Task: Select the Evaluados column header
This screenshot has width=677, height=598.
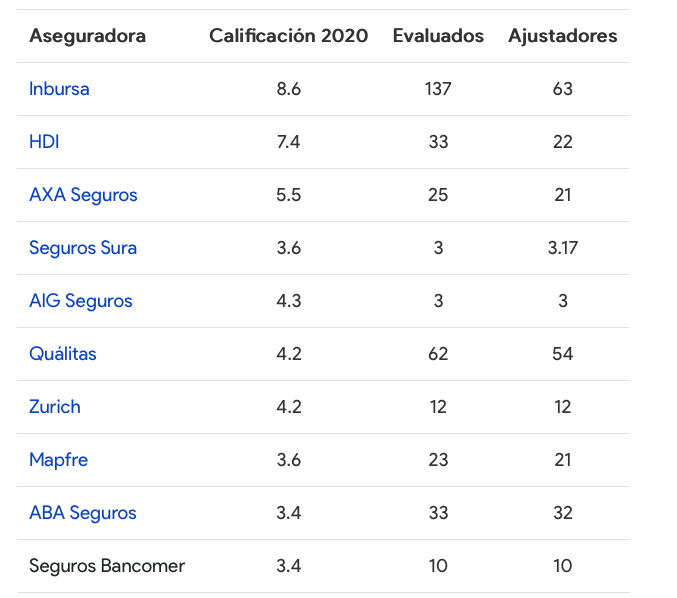Action: (438, 36)
